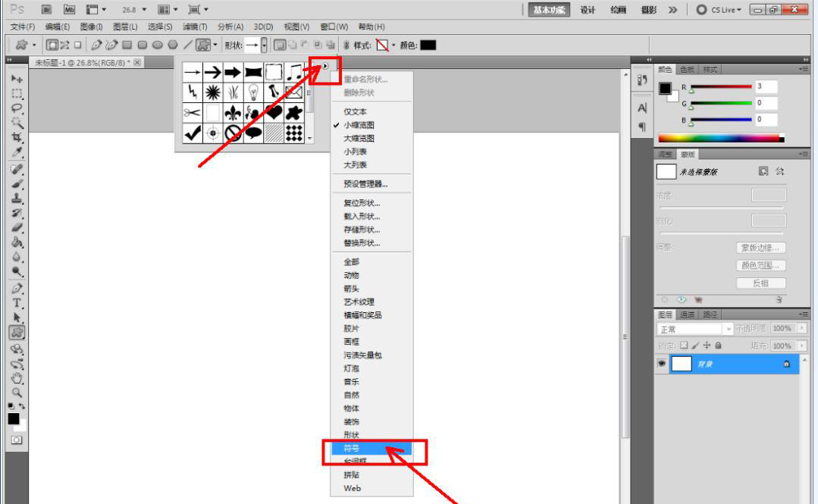Click the 颜色范围... button
Image resolution: width=818 pixels, height=504 pixels.
760,265
